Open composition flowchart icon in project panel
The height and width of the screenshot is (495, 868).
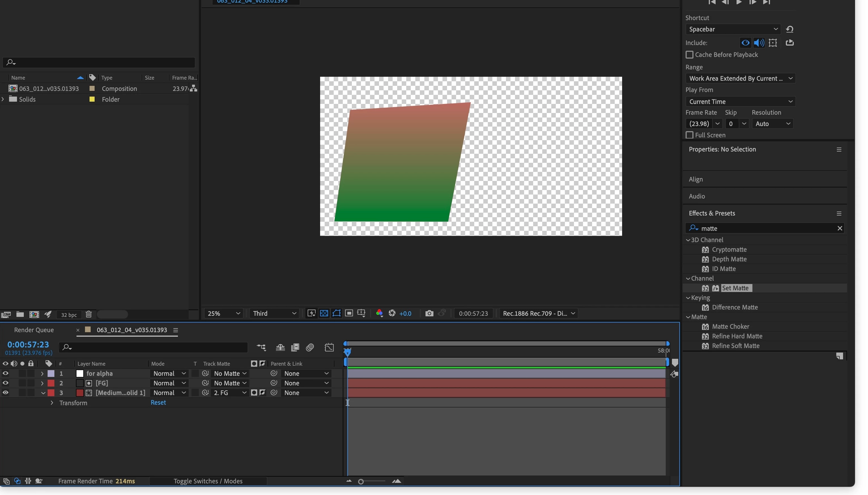click(193, 88)
